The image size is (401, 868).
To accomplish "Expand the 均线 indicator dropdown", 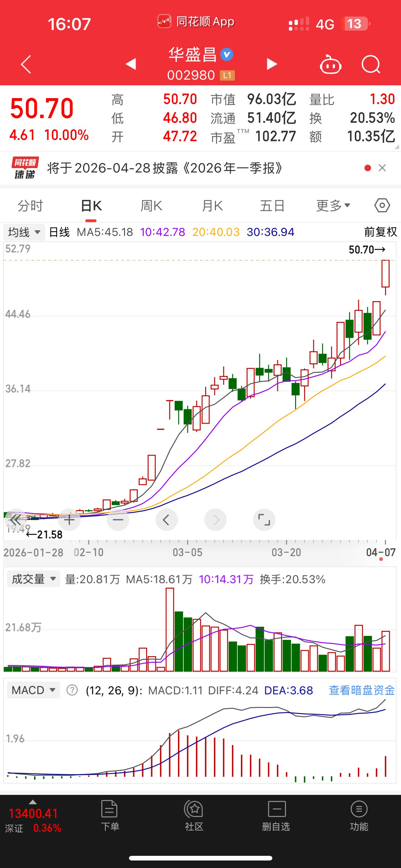I will 24,232.
